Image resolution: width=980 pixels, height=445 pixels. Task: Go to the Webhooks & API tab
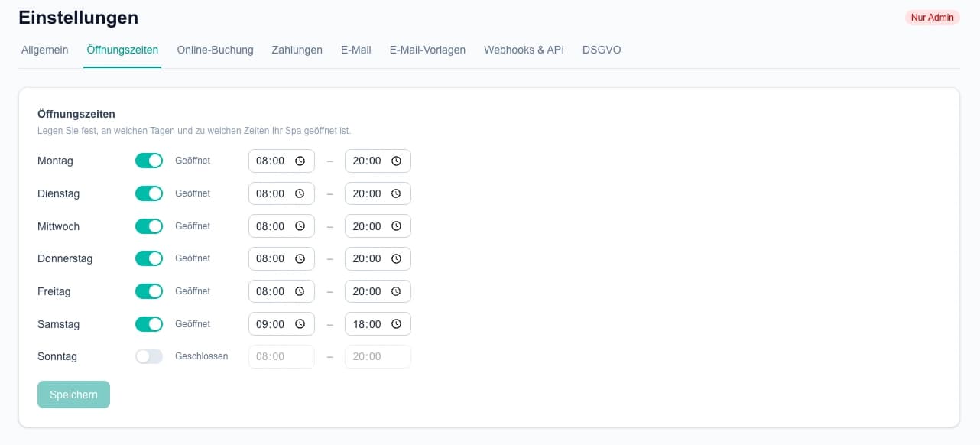524,50
